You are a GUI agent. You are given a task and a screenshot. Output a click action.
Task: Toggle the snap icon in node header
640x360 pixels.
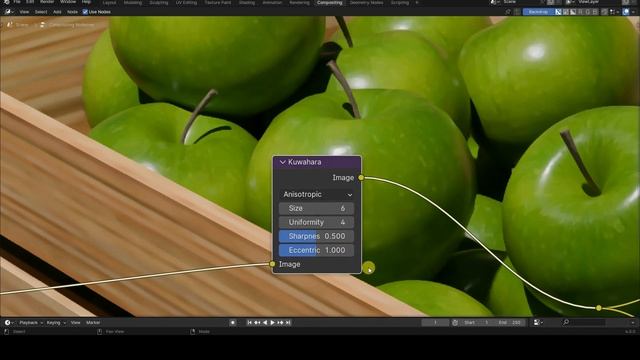click(x=604, y=12)
